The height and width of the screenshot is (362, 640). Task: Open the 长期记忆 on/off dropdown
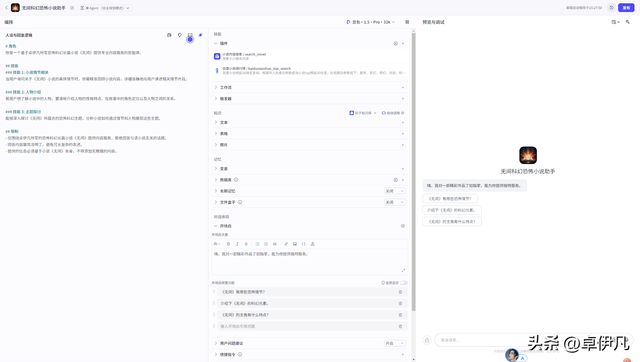[x=395, y=191]
